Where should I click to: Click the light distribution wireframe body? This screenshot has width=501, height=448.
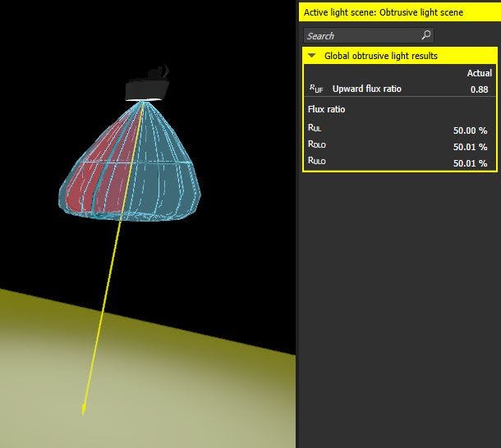(130, 162)
